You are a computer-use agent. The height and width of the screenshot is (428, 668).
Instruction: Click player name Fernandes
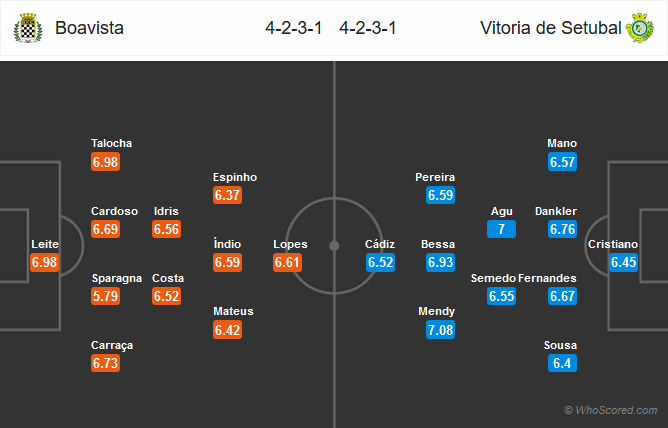(547, 278)
